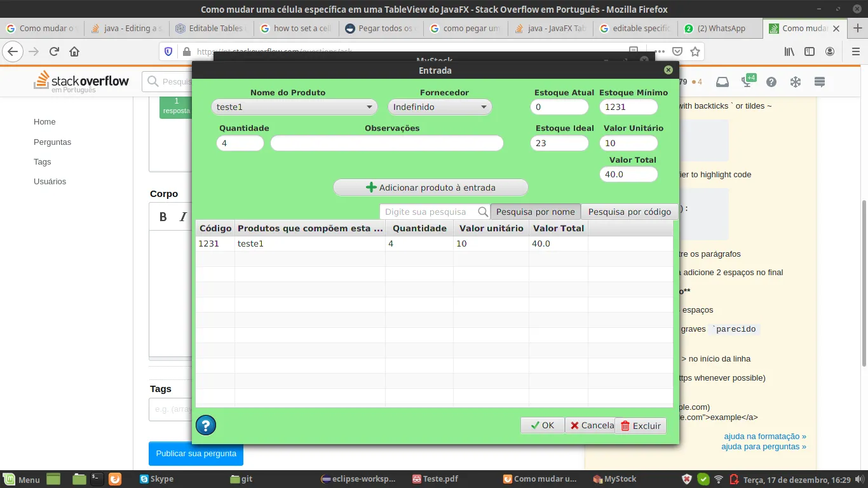Click the search magnifier icon in the dialog
This screenshot has height=488, width=868.
pos(483,212)
